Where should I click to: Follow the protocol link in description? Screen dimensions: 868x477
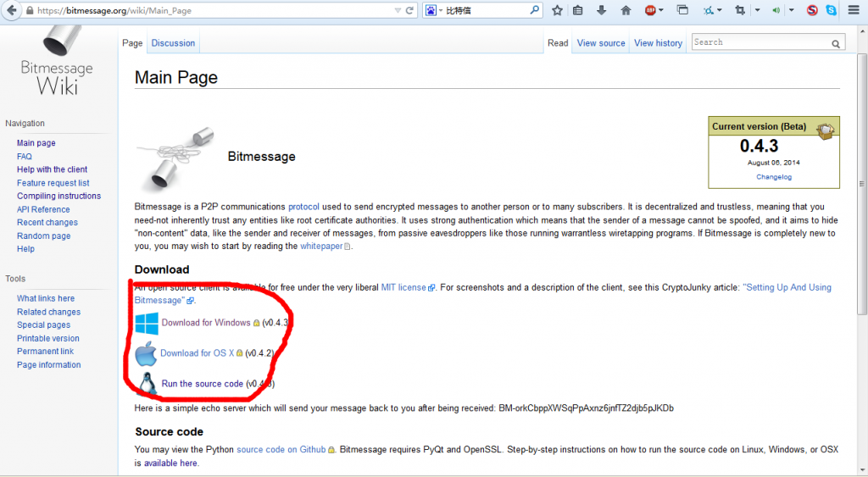[x=304, y=207]
